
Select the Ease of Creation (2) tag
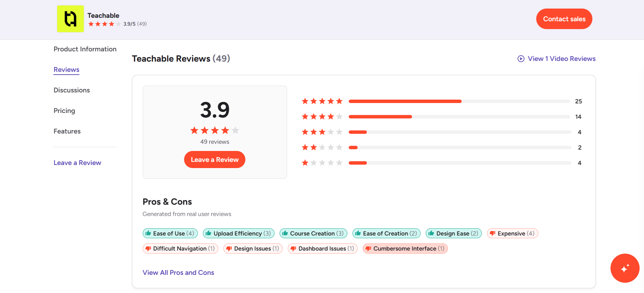click(x=386, y=233)
